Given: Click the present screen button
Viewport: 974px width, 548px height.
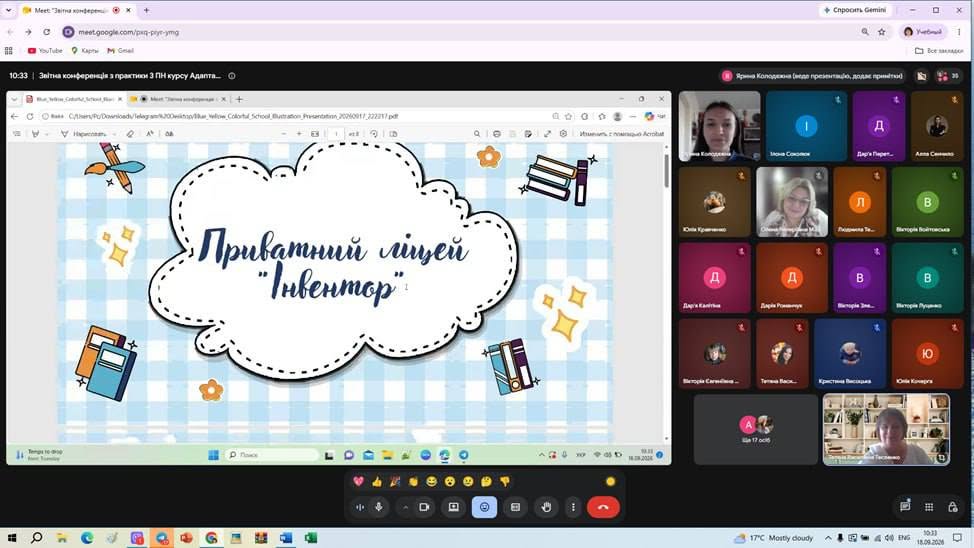Looking at the screenshot, I should click(453, 507).
